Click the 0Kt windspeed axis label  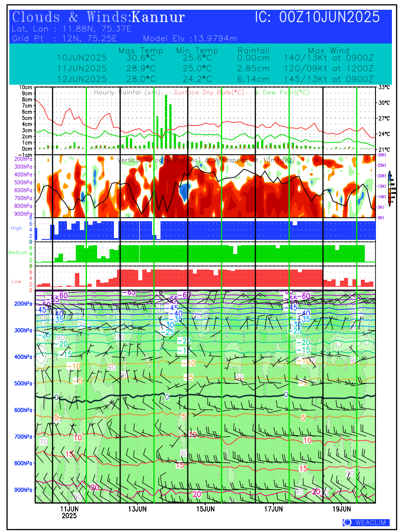click(x=381, y=218)
